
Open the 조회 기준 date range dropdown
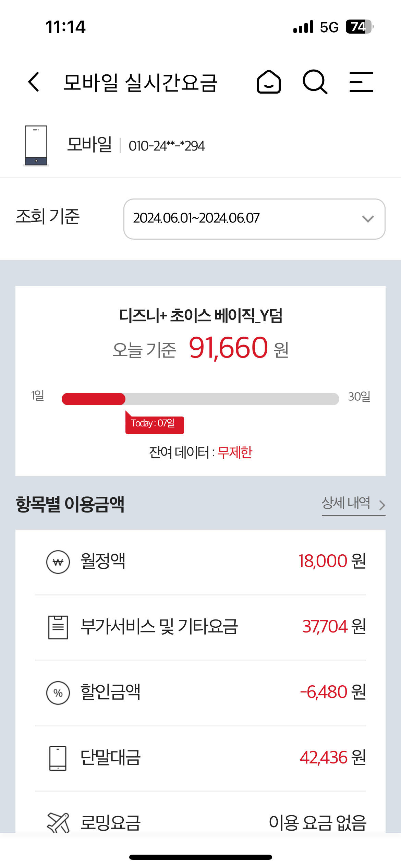pos(240,219)
